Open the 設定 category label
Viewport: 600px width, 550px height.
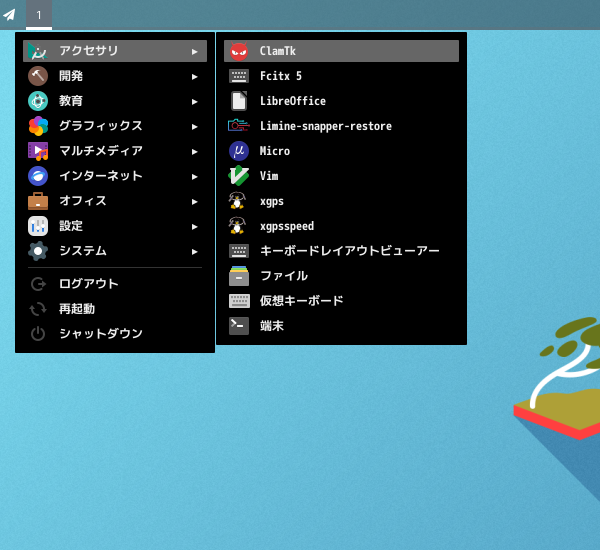click(71, 226)
